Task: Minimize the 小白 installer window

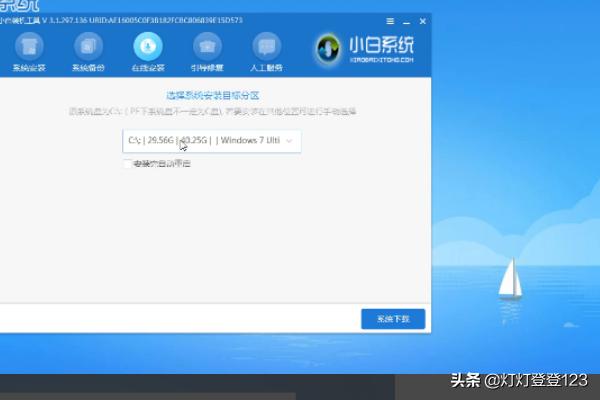Action: click(x=406, y=22)
